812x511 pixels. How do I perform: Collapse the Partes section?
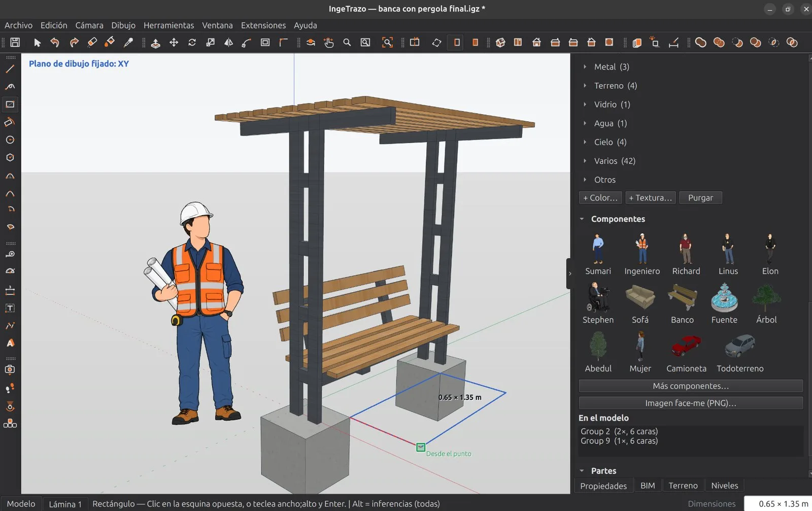pos(582,471)
